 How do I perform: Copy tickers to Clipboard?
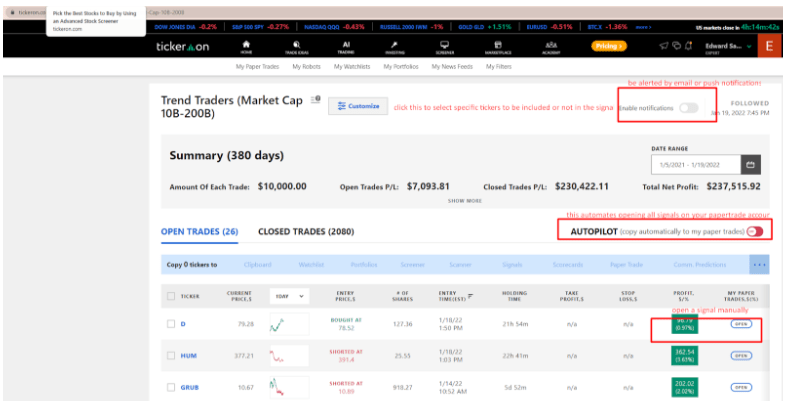click(257, 264)
